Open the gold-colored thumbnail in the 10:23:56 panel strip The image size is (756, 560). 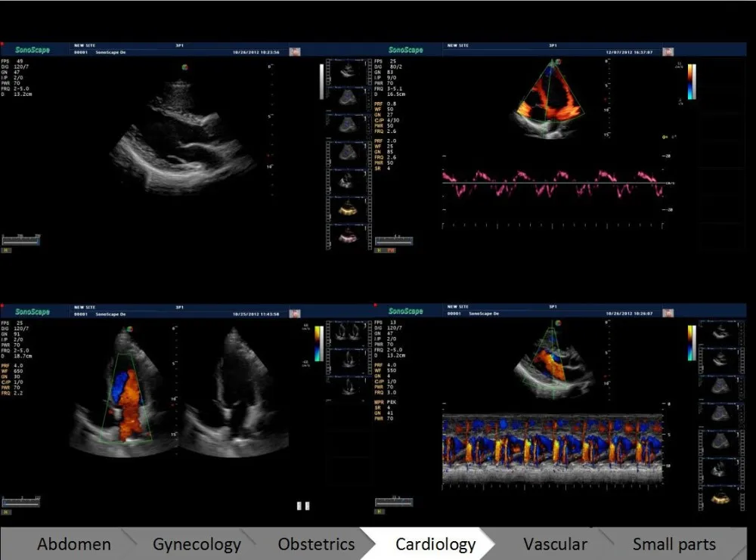point(349,209)
